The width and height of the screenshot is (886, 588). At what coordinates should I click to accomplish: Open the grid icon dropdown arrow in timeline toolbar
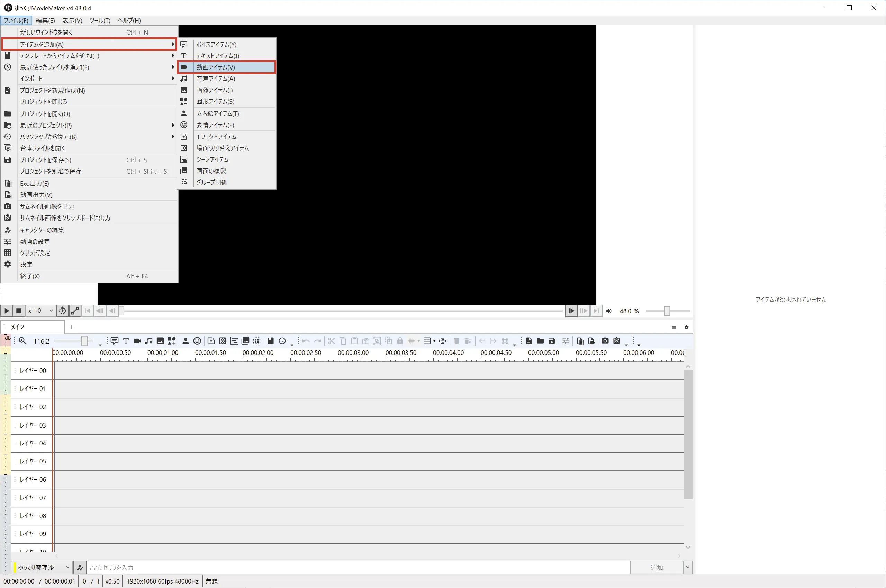point(434,341)
